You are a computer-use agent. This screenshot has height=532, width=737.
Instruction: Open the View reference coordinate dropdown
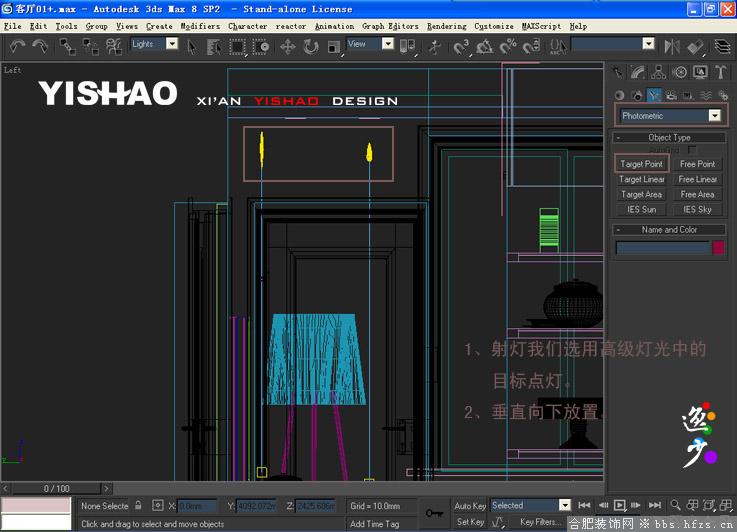388,44
